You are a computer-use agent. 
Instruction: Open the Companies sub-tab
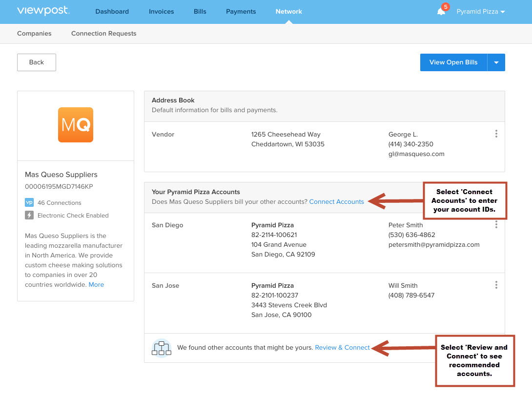click(34, 33)
